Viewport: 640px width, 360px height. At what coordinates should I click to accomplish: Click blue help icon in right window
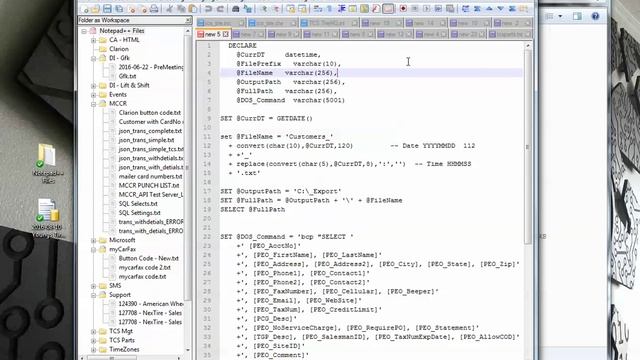tap(595, 16)
